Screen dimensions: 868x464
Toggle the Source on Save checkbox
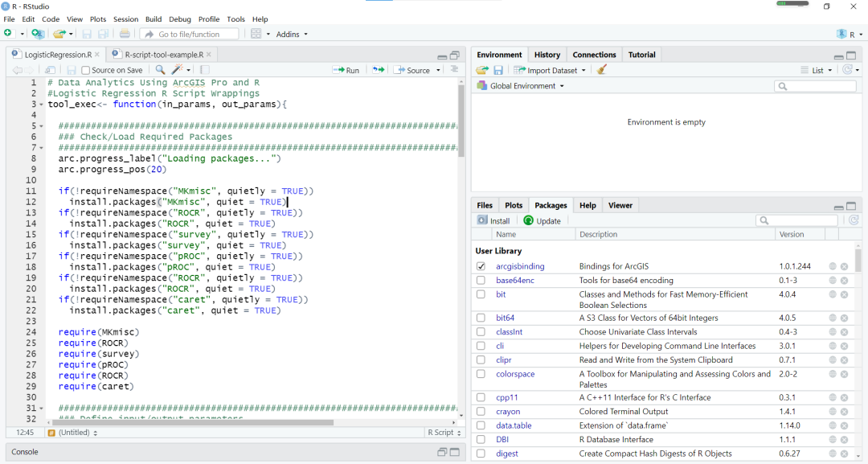click(86, 70)
